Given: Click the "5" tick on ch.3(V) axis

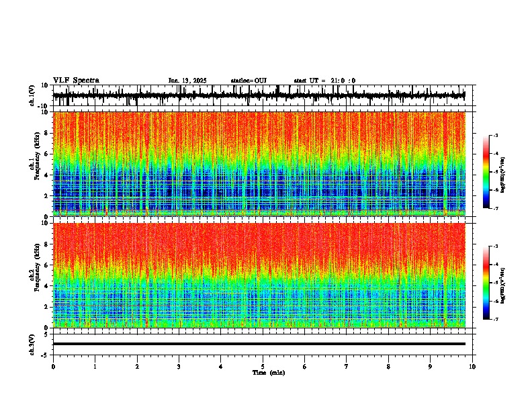Looking at the screenshot, I should click(47, 334).
